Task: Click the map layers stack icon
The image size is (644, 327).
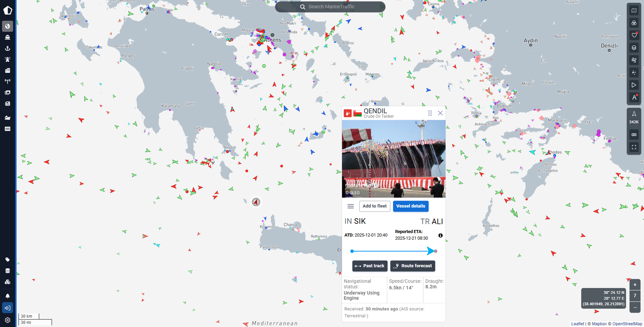Action: pyautogui.click(x=634, y=48)
